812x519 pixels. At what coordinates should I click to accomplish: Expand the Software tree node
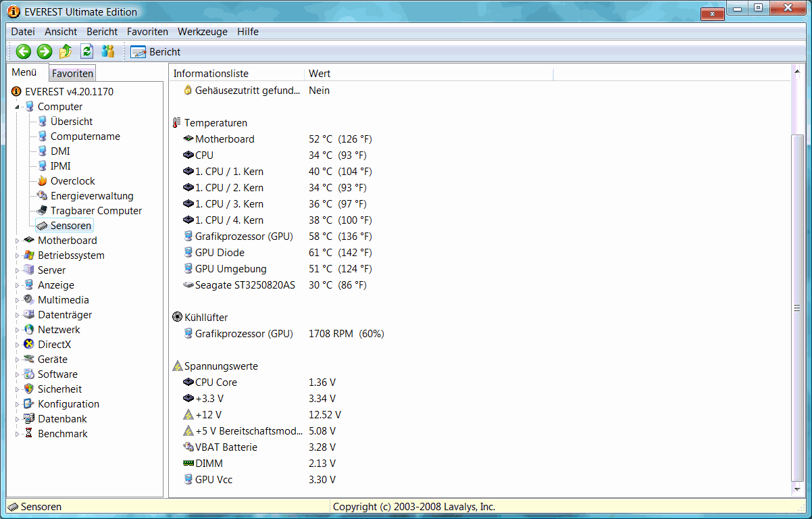[17, 374]
